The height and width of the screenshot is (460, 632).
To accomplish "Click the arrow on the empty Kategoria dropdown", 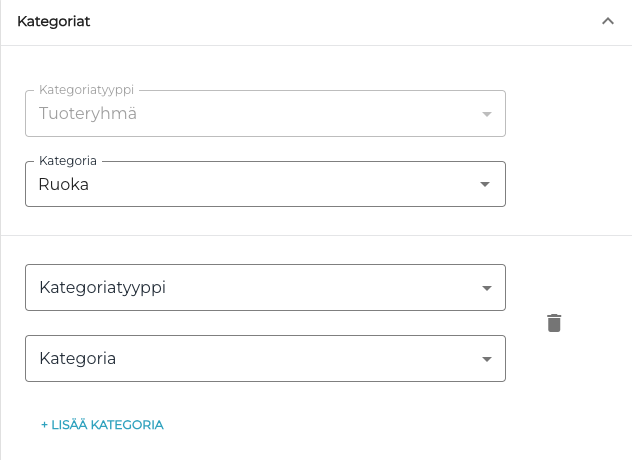I will coord(486,359).
